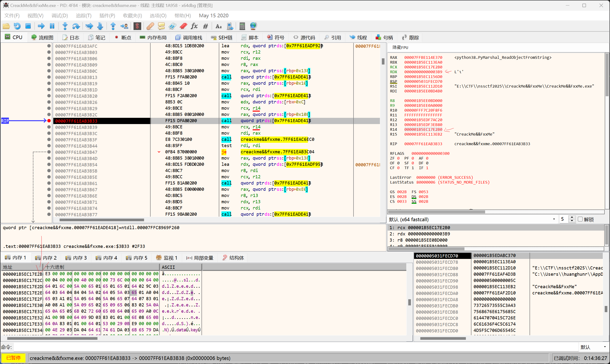Open the 调试(D) menu
This screenshot has width=610, height=364.
[x=59, y=15]
